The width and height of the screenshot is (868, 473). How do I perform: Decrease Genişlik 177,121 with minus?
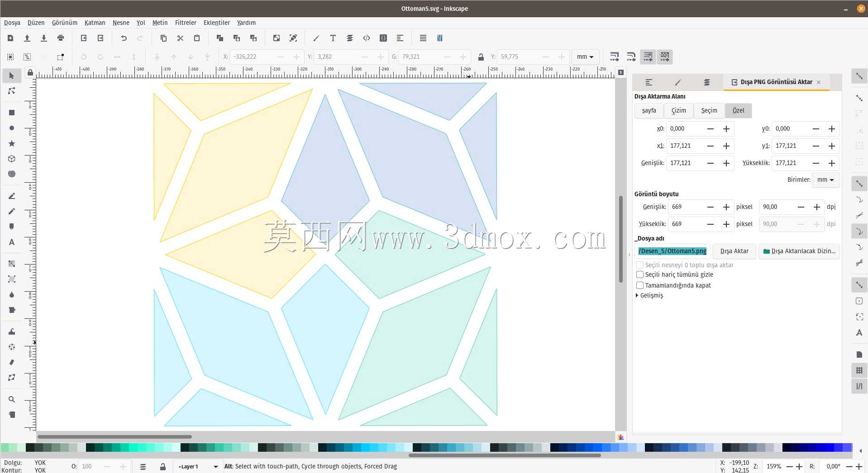pyautogui.click(x=711, y=163)
